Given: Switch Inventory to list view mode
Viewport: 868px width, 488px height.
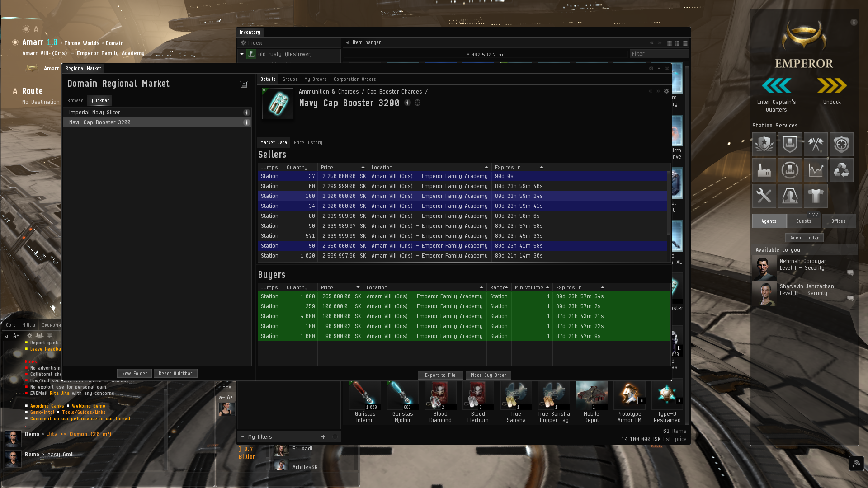Looking at the screenshot, I should [685, 43].
